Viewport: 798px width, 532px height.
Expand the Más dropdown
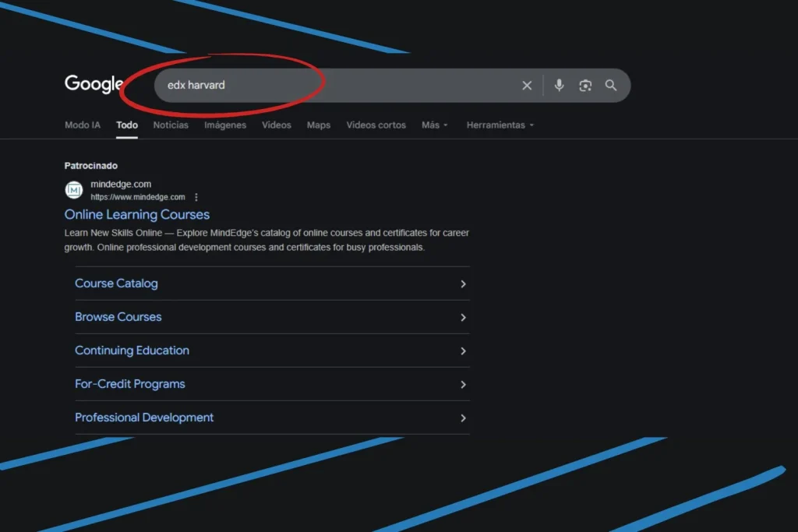(x=434, y=125)
